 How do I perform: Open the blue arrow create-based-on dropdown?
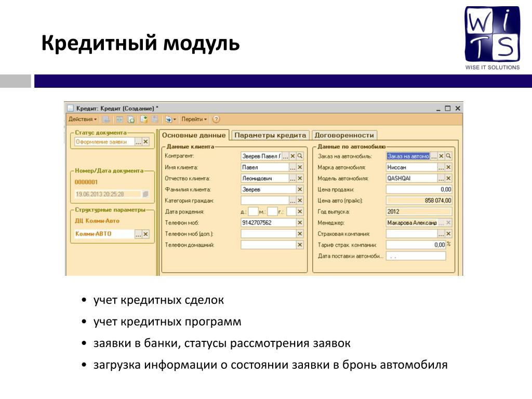(170, 119)
